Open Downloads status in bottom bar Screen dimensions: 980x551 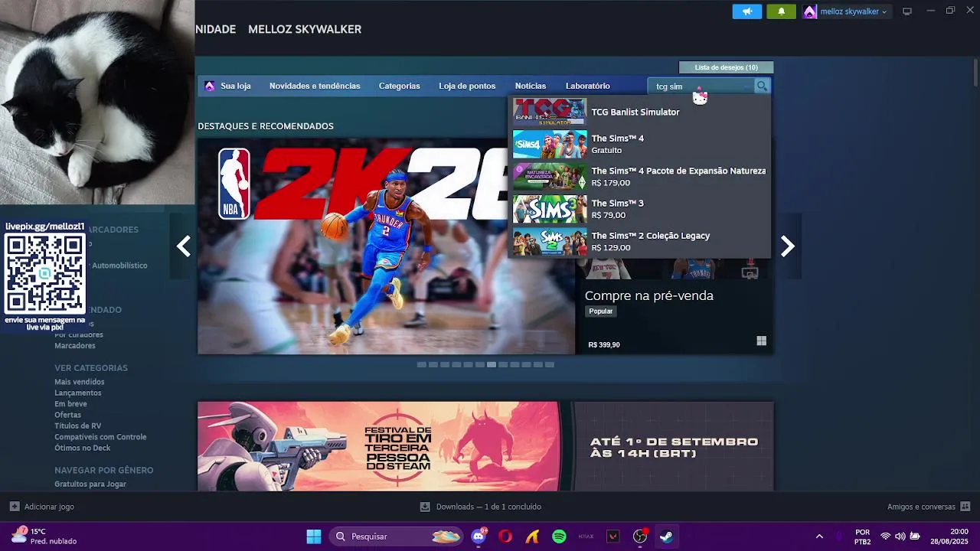pos(481,507)
